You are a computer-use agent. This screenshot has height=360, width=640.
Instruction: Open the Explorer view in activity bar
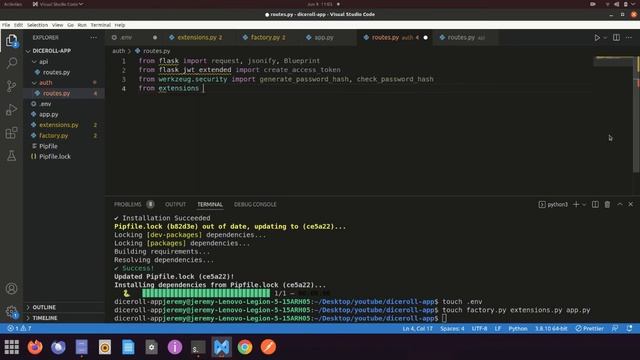11,40
